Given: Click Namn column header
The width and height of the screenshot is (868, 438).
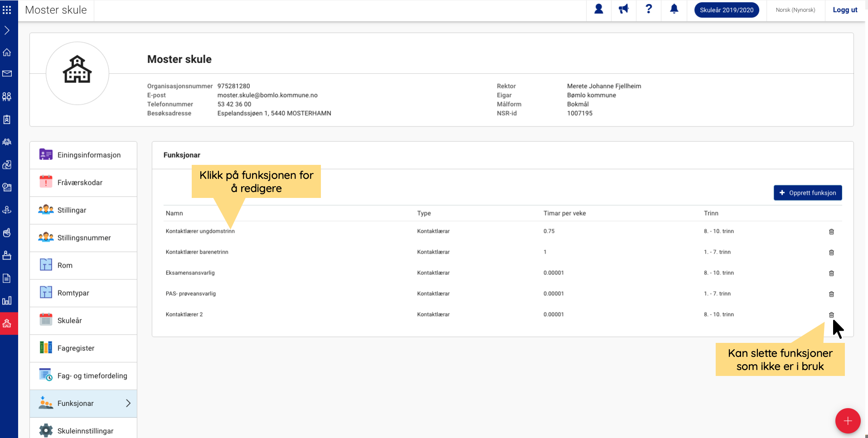Looking at the screenshot, I should [174, 213].
